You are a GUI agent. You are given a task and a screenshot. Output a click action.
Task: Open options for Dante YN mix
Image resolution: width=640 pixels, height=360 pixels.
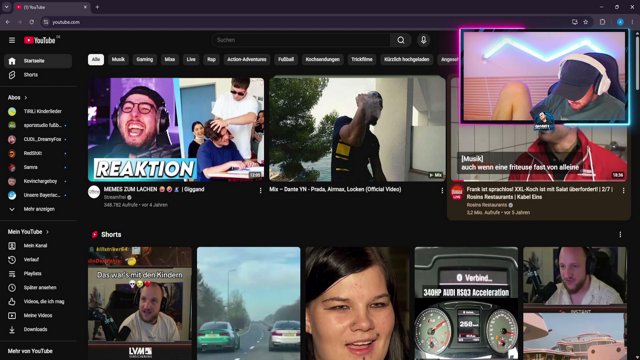(442, 191)
